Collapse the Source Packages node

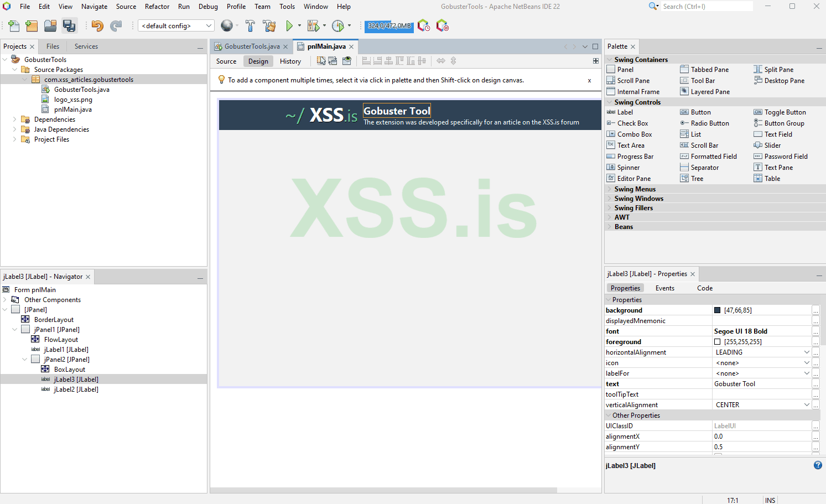coord(15,70)
